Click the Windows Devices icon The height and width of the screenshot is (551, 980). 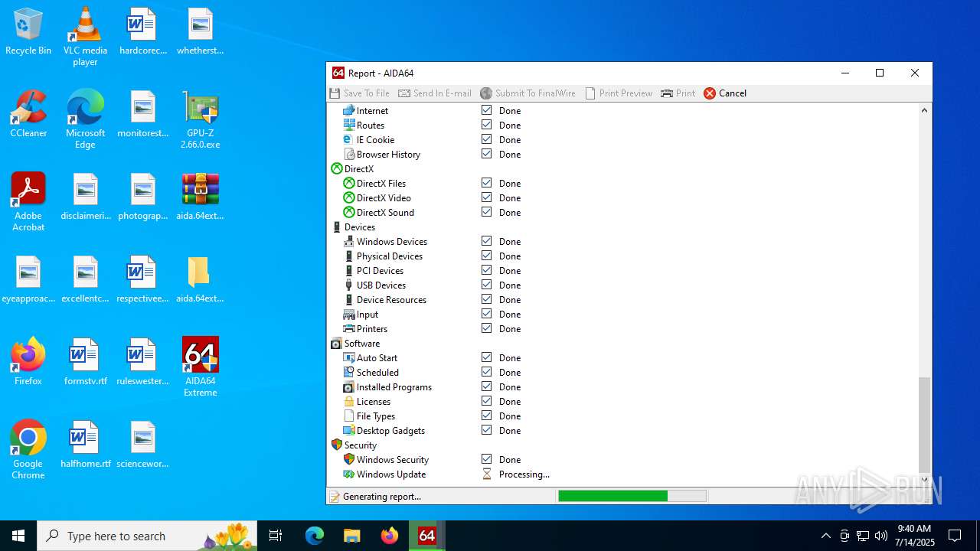349,242
